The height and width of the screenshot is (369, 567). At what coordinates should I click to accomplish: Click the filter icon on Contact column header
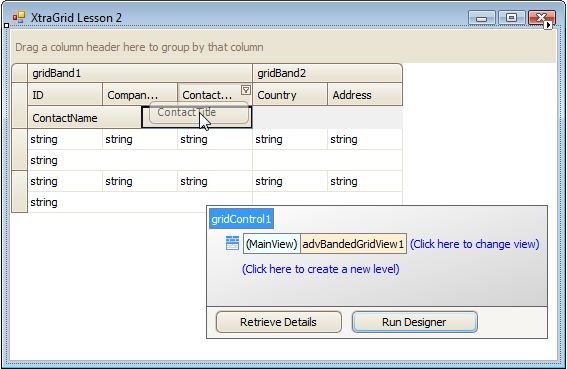(246, 90)
